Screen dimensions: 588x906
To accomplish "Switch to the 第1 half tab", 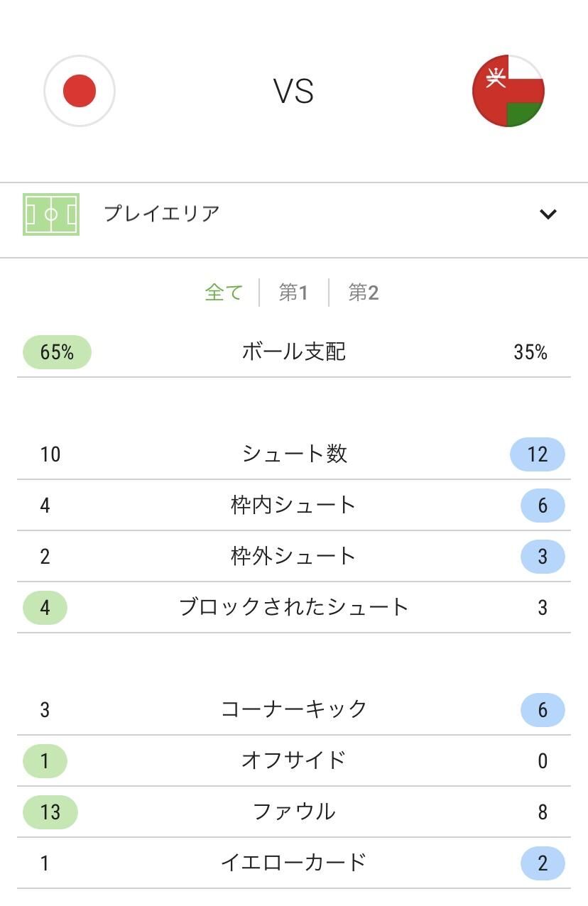I will (x=293, y=293).
